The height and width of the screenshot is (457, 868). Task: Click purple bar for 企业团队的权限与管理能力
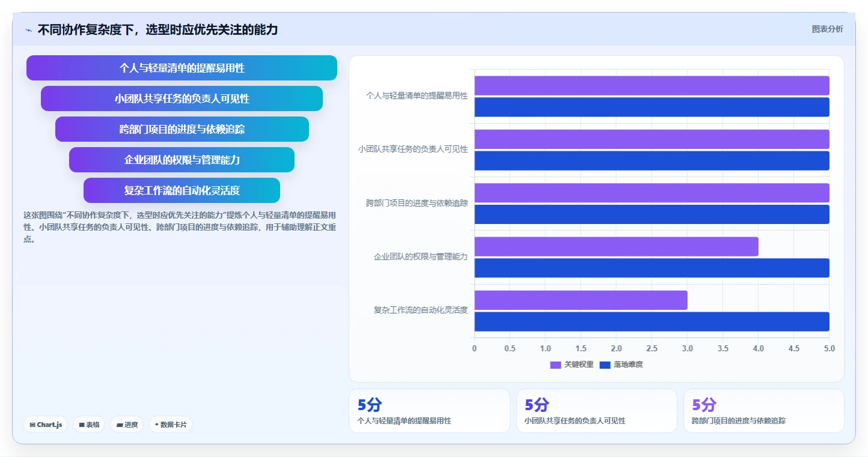pos(616,246)
